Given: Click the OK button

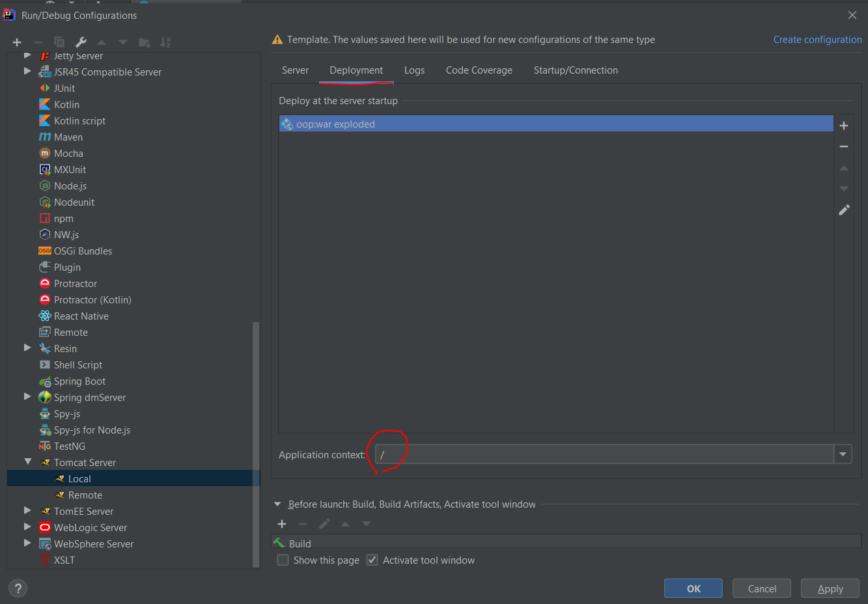Looking at the screenshot, I should pyautogui.click(x=693, y=588).
